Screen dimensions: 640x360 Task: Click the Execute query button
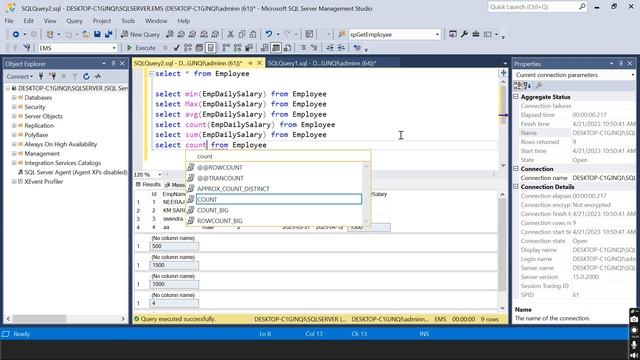click(141, 48)
